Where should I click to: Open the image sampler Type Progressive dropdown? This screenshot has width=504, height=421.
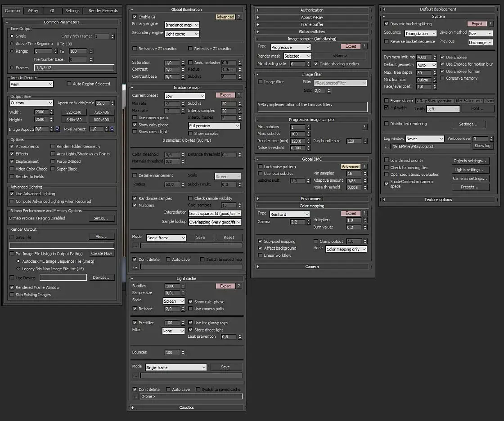pyautogui.click(x=291, y=48)
